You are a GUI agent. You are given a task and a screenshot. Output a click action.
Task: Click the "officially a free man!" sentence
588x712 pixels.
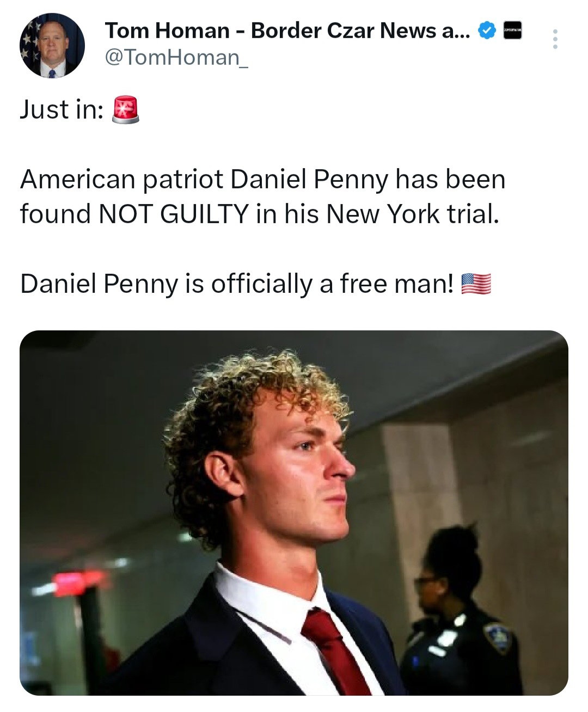(332, 284)
